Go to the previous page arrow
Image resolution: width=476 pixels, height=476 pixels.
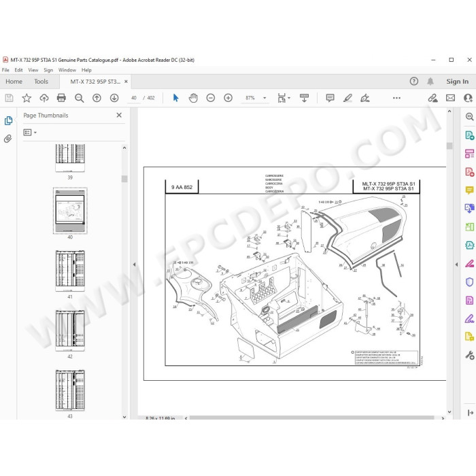tap(97, 98)
